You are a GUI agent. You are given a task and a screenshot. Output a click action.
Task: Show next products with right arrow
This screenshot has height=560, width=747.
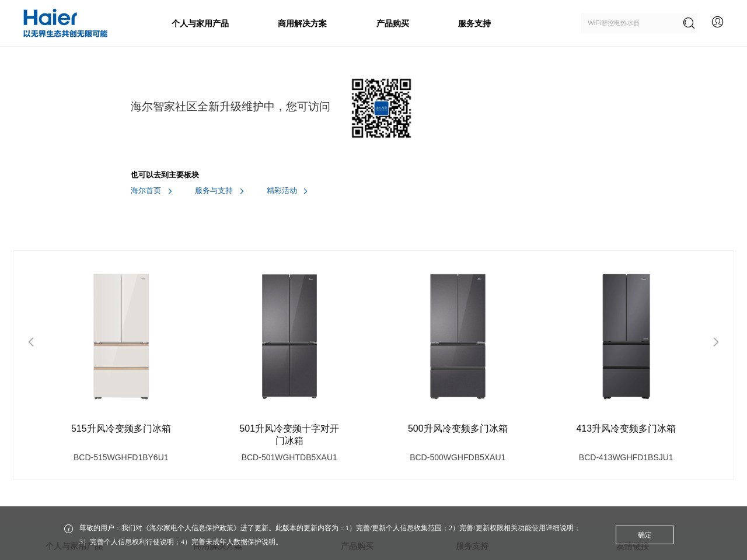point(715,342)
